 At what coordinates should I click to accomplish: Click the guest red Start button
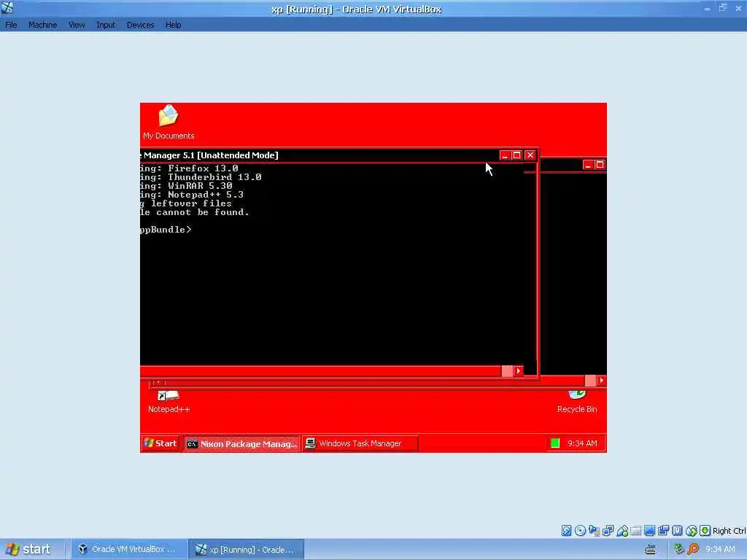[160, 443]
